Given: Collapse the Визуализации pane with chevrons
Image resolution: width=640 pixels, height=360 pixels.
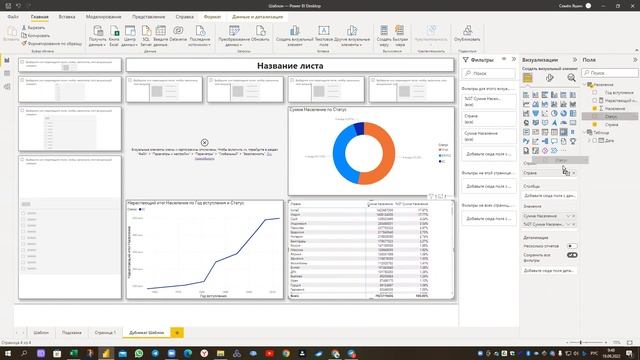Looking at the screenshot, I should [x=575, y=60].
